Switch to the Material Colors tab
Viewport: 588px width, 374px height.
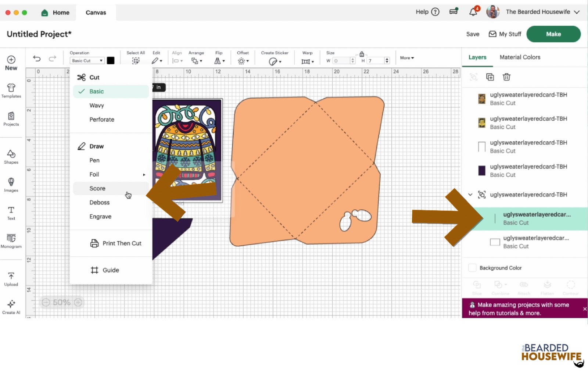[520, 57]
